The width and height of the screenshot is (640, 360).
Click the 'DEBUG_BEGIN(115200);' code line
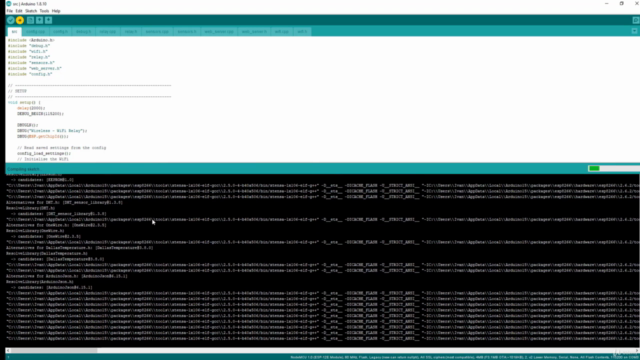pyautogui.click(x=40, y=113)
